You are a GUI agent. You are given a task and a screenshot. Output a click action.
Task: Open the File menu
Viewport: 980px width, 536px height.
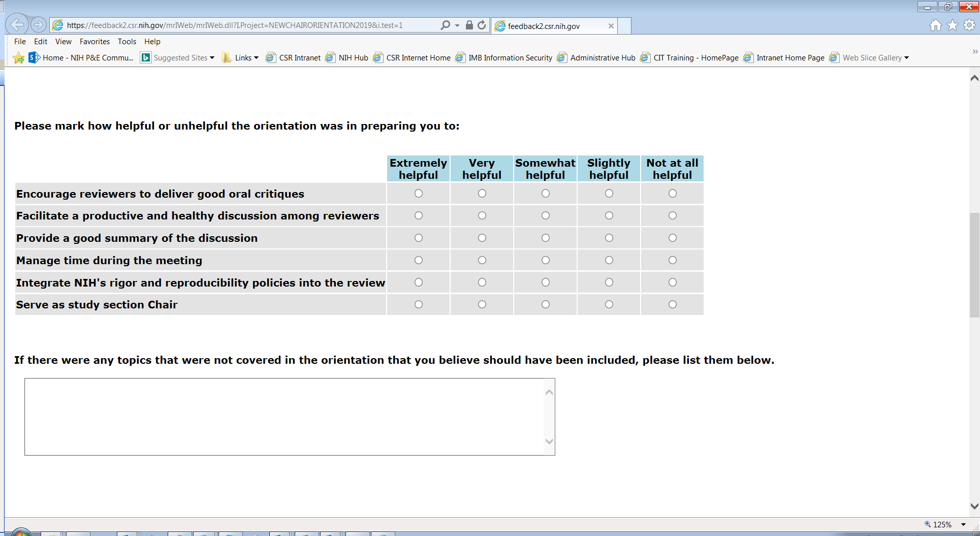point(20,42)
